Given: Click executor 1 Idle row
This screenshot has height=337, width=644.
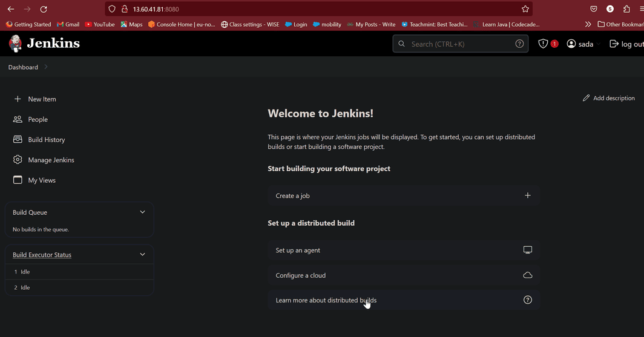Looking at the screenshot, I should tap(79, 272).
